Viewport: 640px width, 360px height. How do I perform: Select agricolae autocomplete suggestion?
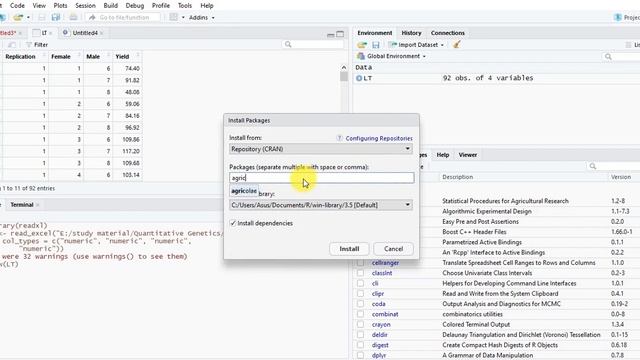click(244, 191)
